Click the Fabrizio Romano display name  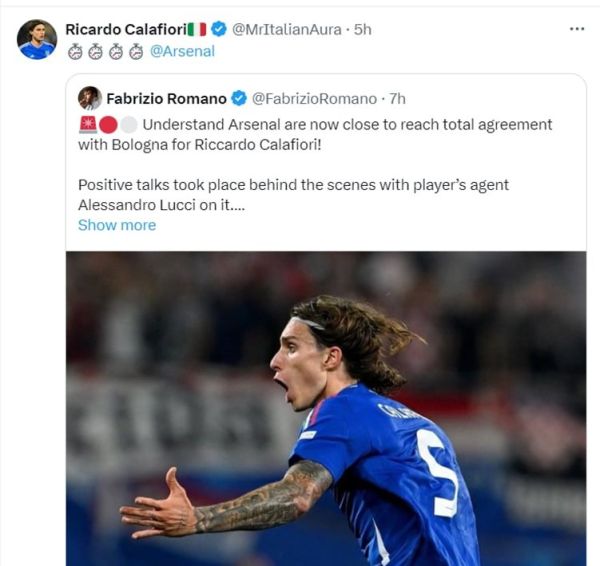(x=166, y=99)
